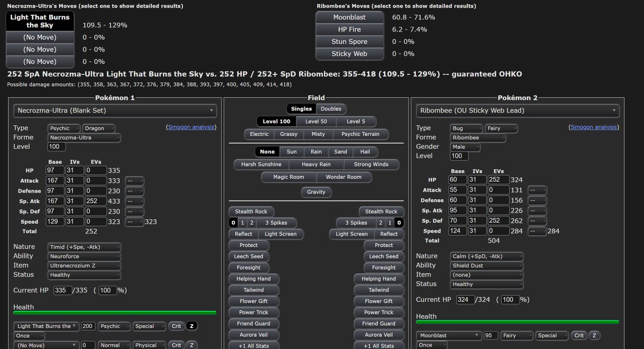
Task: Open Pokémon 1 Psychic first type dropdown
Action: point(64,128)
